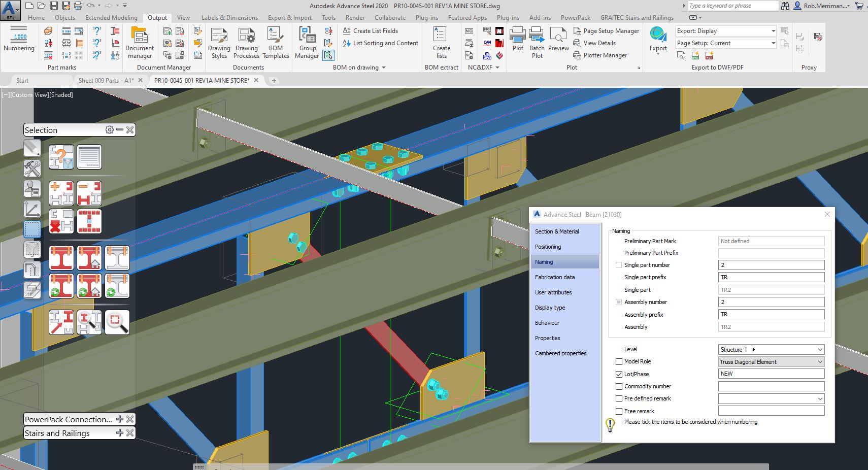Click the magnifier zoom-to-object icon in Selection palette
This screenshot has height=470, width=868.
pos(117,322)
